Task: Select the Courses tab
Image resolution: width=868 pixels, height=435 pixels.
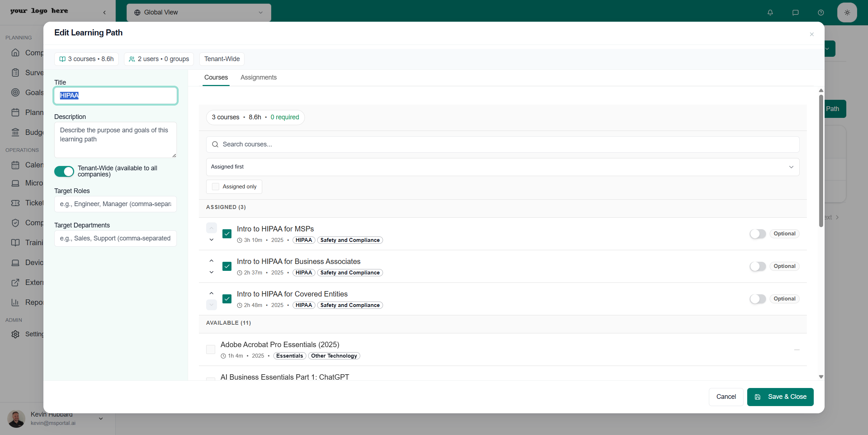Action: 216,77
